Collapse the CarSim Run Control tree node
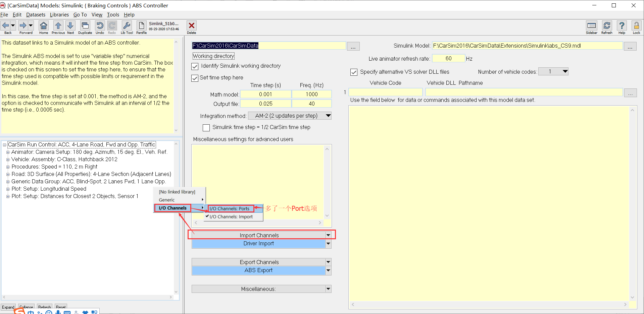The image size is (644, 314). 4,145
